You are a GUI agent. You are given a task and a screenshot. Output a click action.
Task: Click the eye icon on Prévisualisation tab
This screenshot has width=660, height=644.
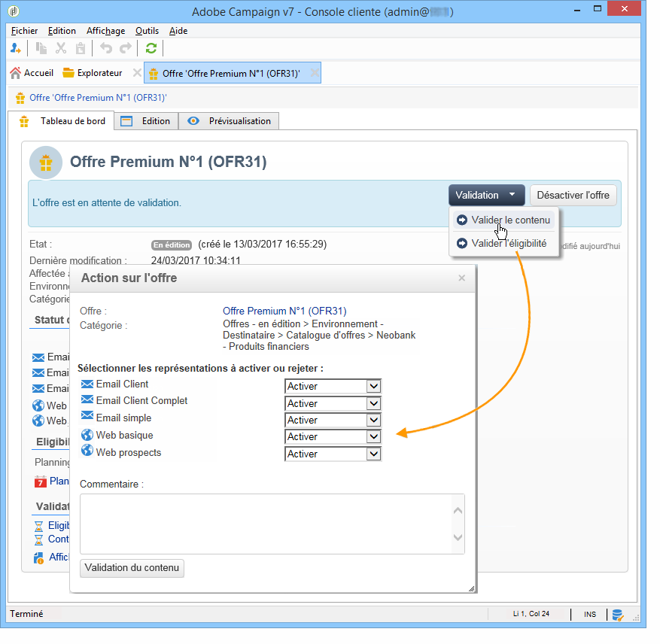click(x=193, y=121)
